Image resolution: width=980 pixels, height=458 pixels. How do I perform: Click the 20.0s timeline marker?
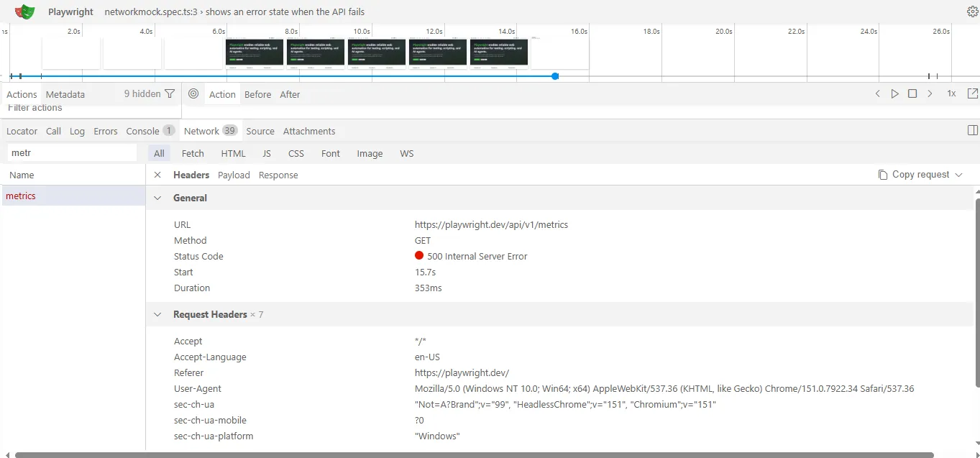pyautogui.click(x=723, y=31)
